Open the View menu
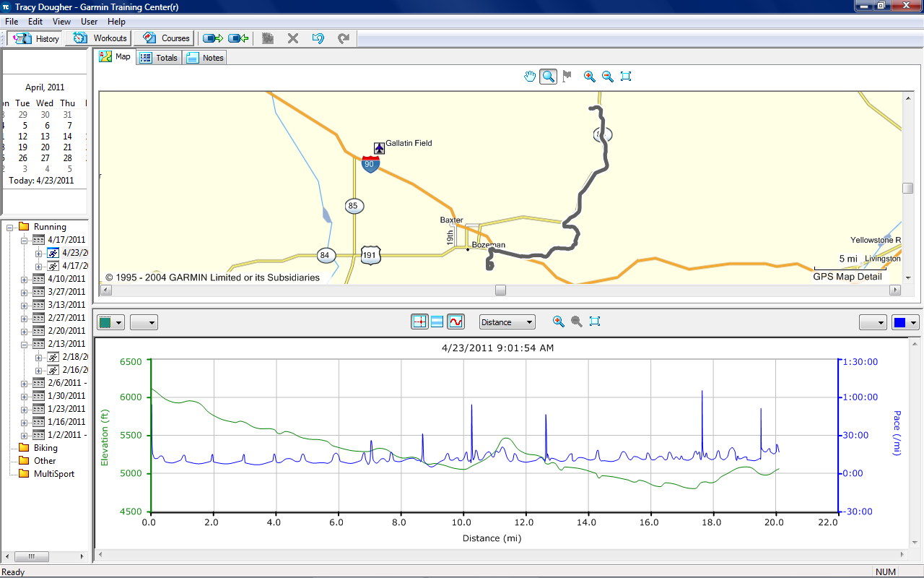The width and height of the screenshot is (924, 578). click(x=61, y=22)
